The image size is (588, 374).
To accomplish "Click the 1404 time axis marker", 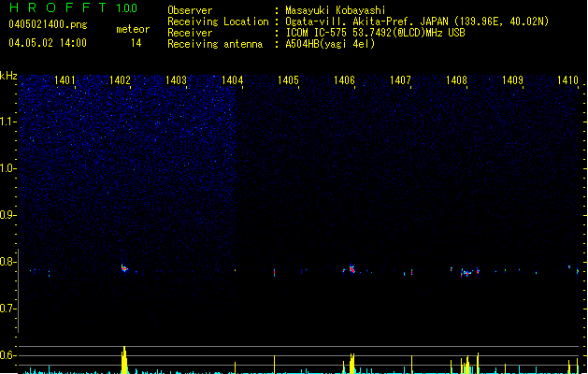I will tap(232, 80).
